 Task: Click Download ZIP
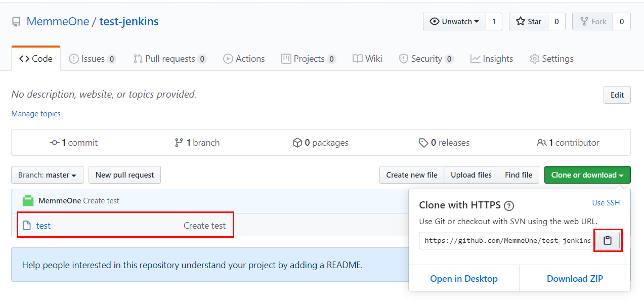pyautogui.click(x=575, y=279)
